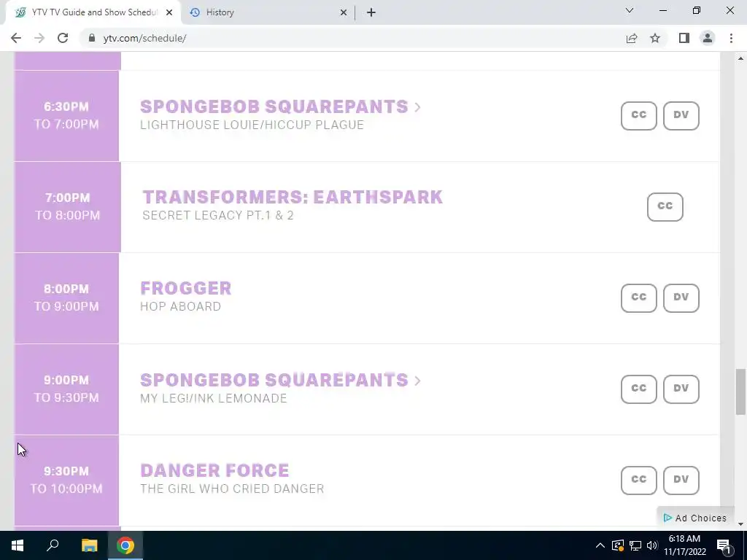Viewport: 747px width, 560px height.
Task: Go back with browser back arrow
Action: (x=16, y=38)
